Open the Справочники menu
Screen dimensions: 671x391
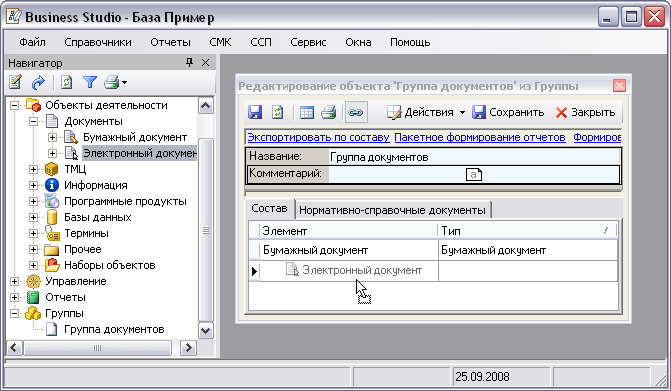coord(98,42)
